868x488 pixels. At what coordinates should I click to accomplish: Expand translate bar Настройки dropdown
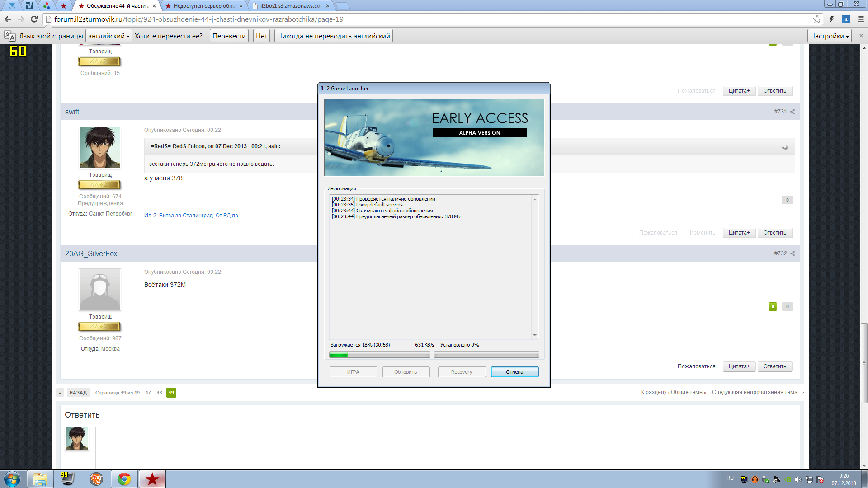click(829, 36)
